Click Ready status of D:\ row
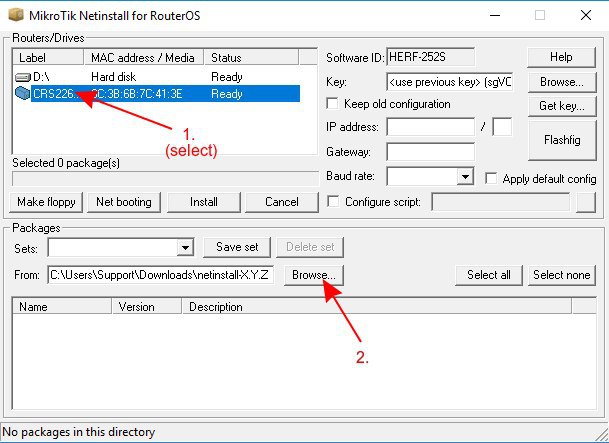The image size is (609, 443). click(227, 77)
